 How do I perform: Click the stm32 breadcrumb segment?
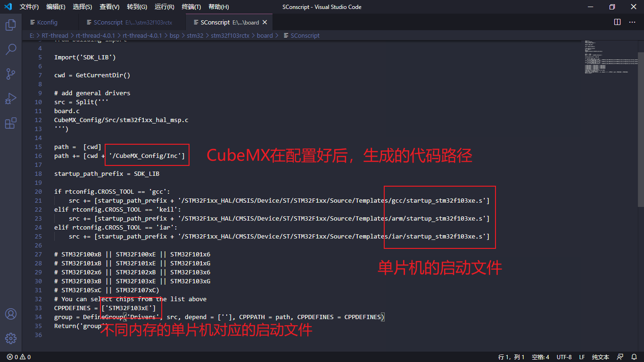click(195, 35)
